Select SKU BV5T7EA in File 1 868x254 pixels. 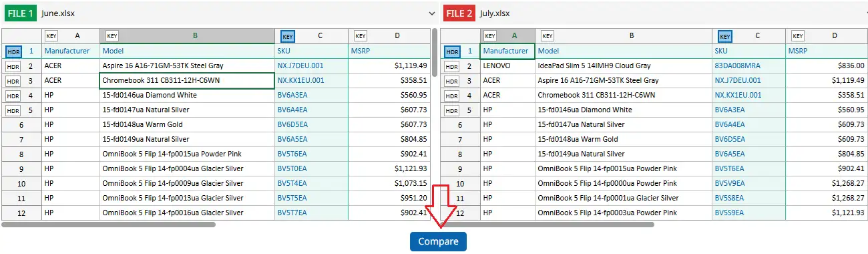coord(311,213)
